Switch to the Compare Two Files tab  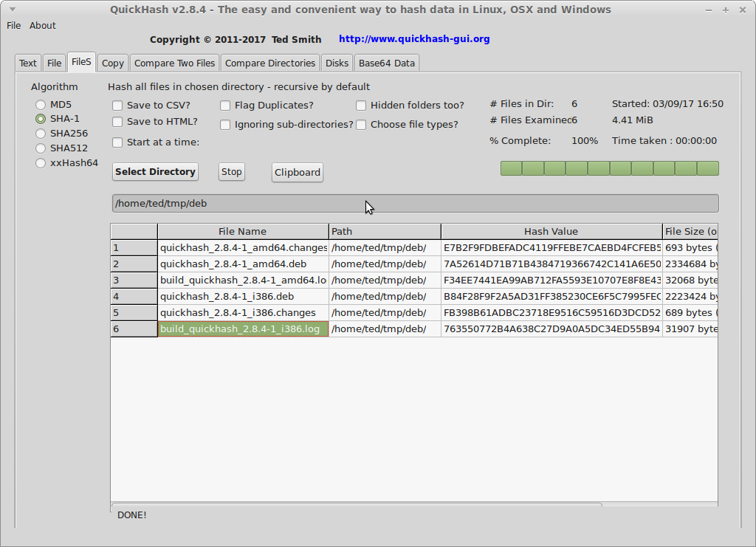coord(174,63)
